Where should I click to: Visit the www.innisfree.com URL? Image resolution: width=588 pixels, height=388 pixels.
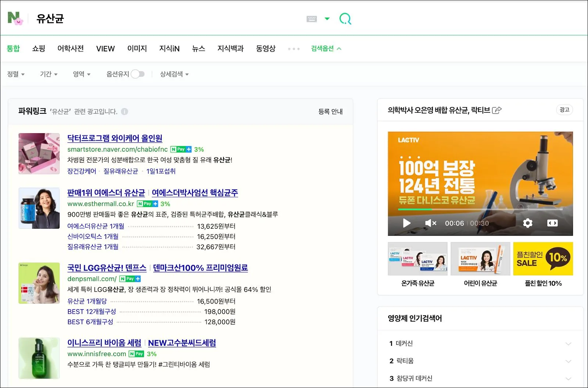(x=97, y=354)
